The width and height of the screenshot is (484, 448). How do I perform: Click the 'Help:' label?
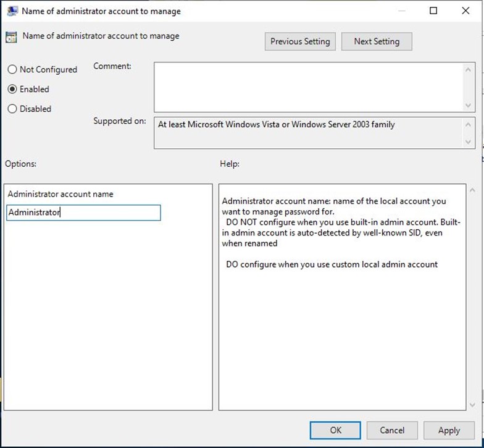[230, 163]
